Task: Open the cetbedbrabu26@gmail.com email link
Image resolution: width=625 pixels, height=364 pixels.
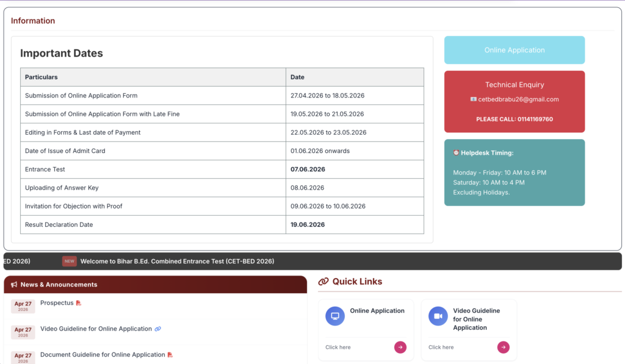Action: 519,99
